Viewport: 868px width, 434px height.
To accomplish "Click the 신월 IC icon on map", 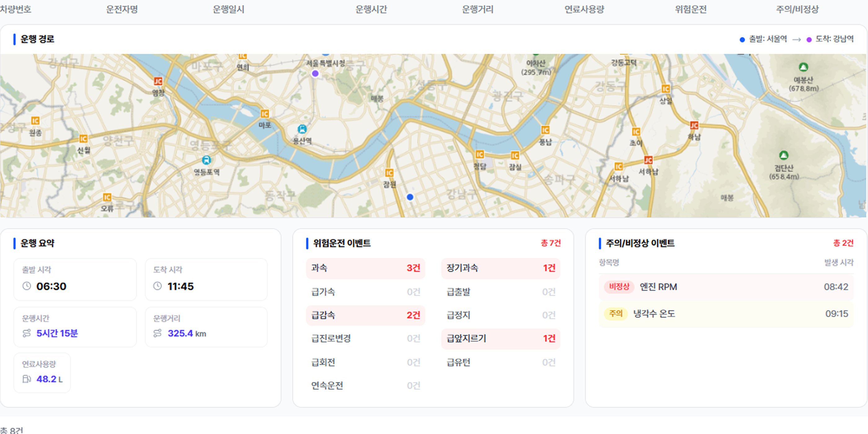I will pyautogui.click(x=83, y=139).
